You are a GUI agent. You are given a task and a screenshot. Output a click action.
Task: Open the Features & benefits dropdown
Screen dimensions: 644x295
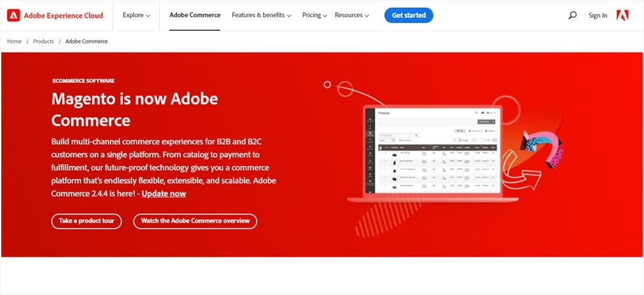coord(261,15)
